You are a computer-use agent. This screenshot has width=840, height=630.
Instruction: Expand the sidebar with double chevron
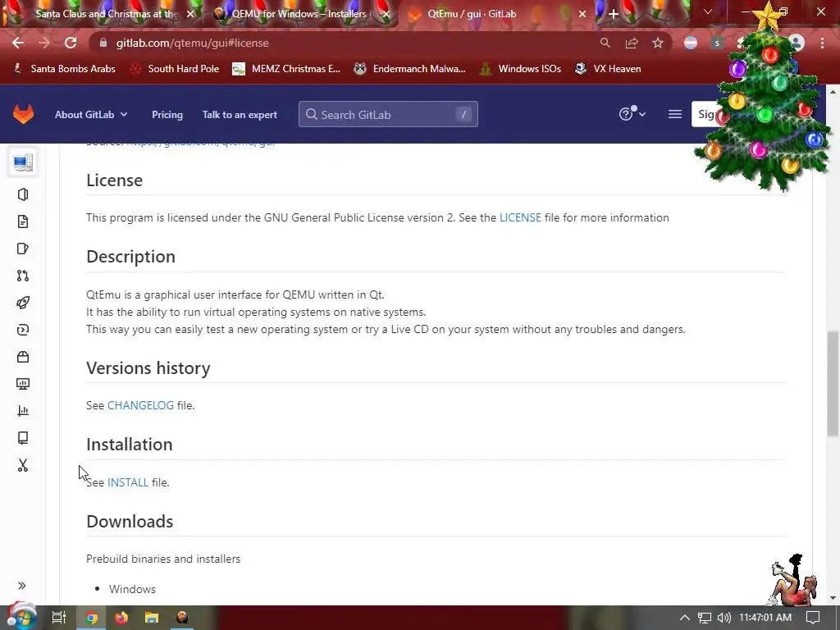click(x=22, y=586)
